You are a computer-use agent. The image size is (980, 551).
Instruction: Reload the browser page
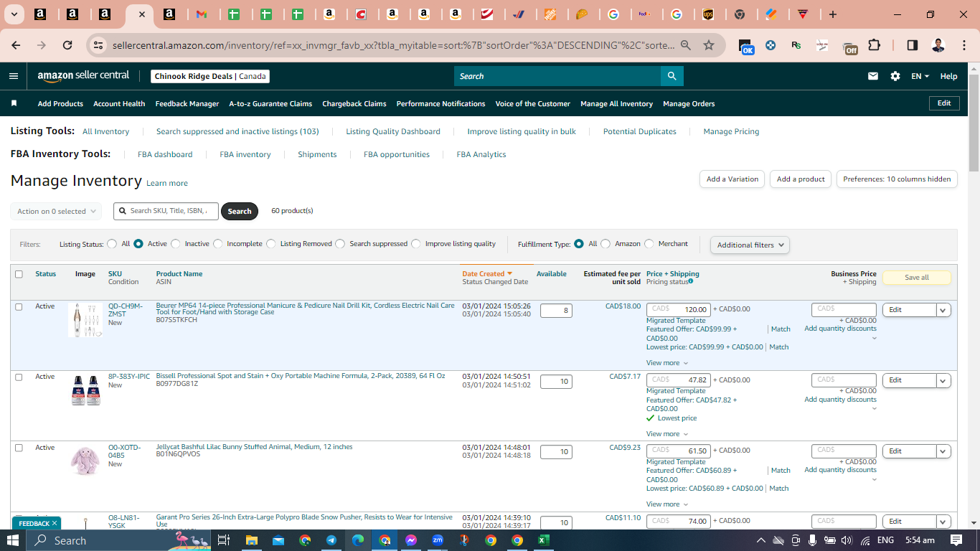[x=67, y=45]
